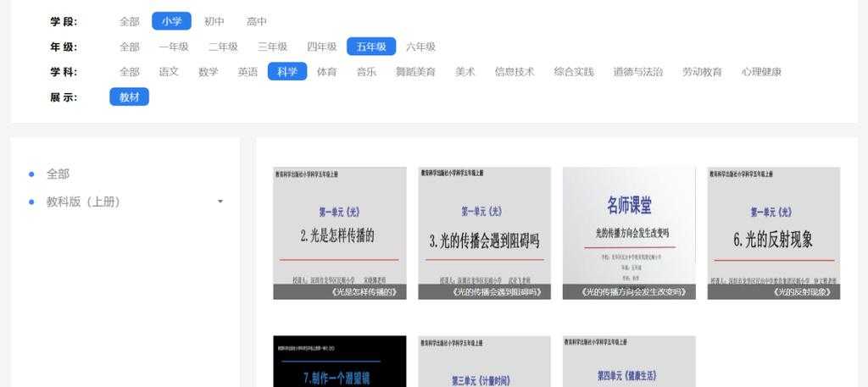Choose 心理健康 subject
This screenshot has width=868, height=387.
(x=761, y=72)
